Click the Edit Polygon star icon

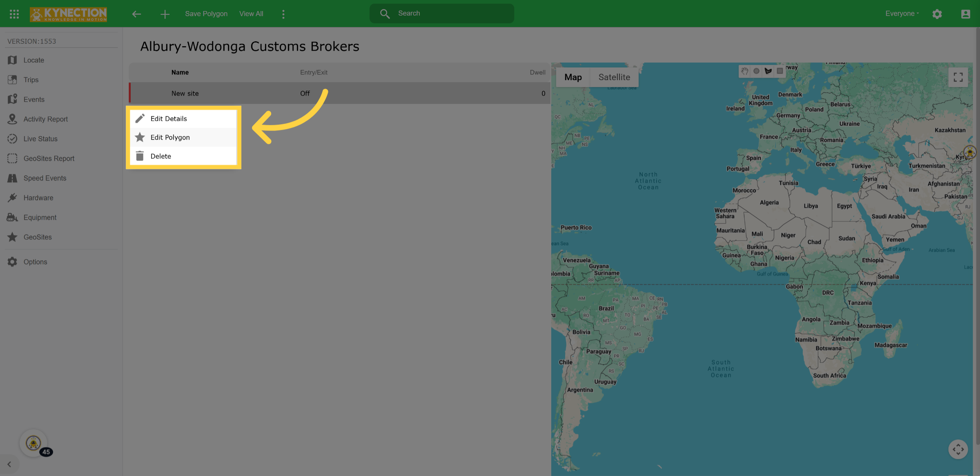tap(140, 137)
